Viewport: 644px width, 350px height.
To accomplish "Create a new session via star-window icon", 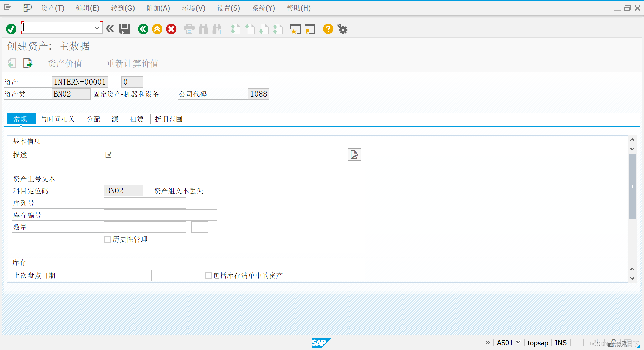I will point(295,29).
